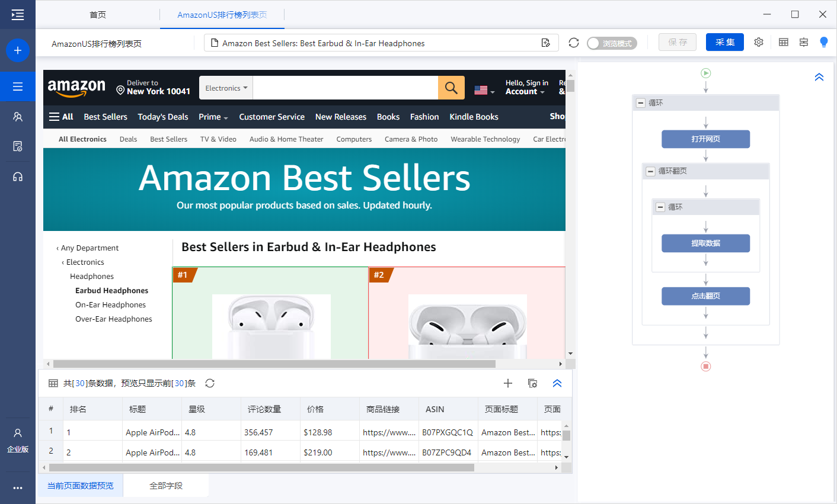
Task: Collapse the data preview panel chevron
Action: point(557,383)
